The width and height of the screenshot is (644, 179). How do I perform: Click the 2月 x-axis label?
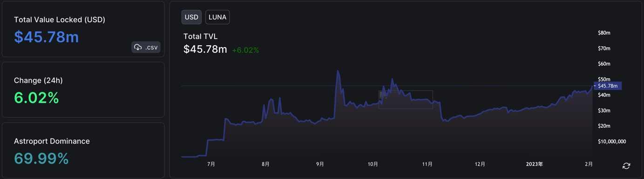point(589,164)
